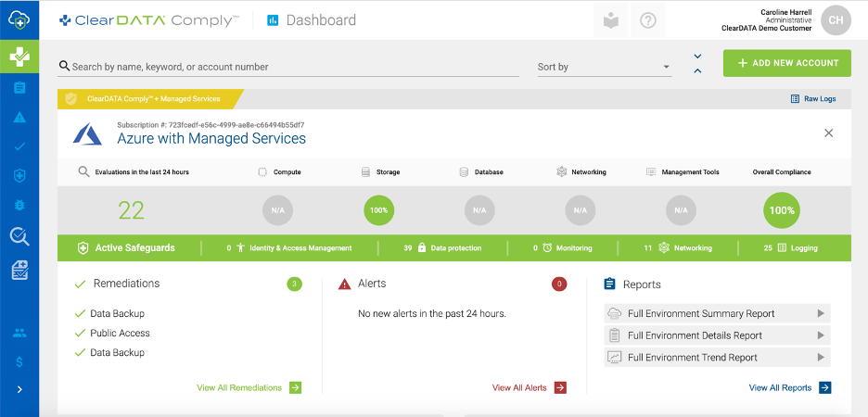Expand the sidebar with the arrow chevron

[x=19, y=390]
